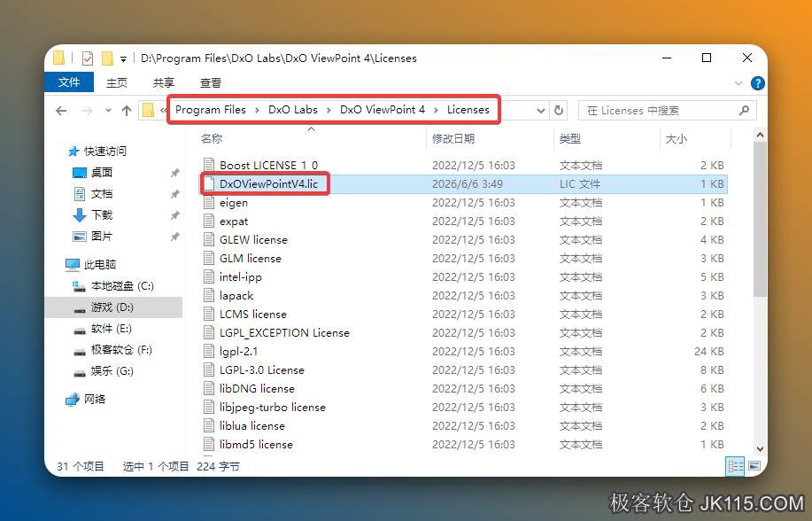Click the GLEW license file icon
The width and height of the screenshot is (812, 521).
[x=209, y=240]
